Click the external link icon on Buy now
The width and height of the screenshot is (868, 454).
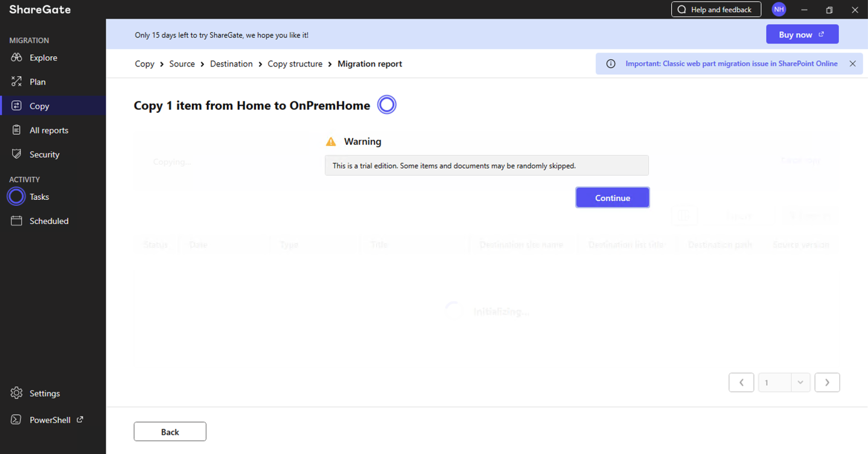click(821, 34)
